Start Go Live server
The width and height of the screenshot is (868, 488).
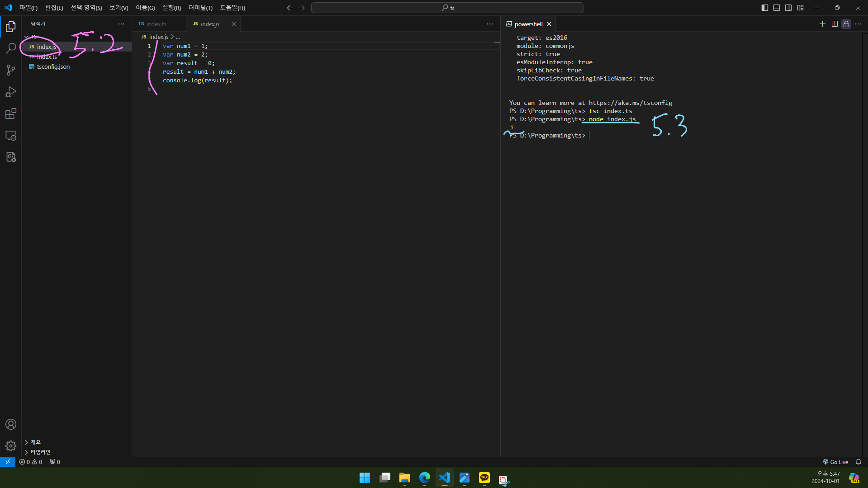coord(835,462)
